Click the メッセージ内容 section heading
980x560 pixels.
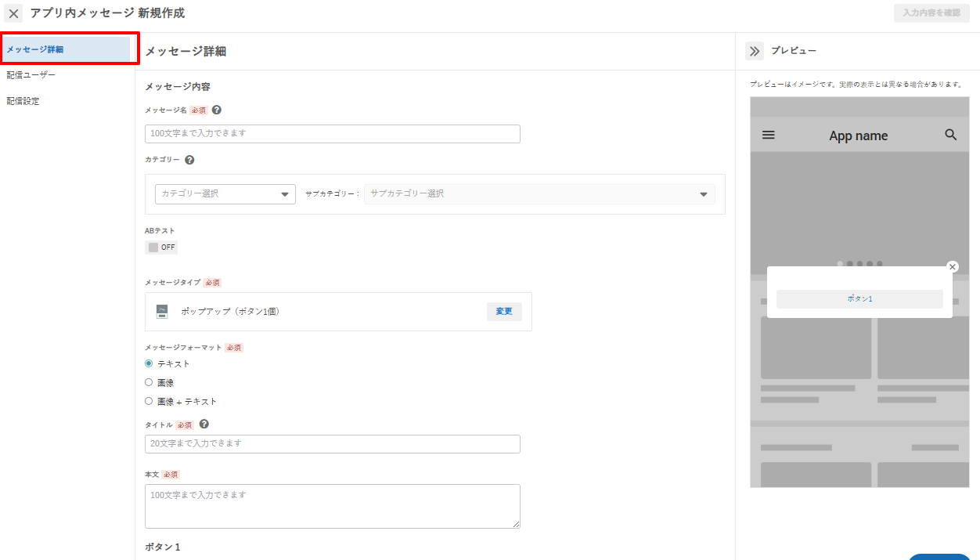178,87
